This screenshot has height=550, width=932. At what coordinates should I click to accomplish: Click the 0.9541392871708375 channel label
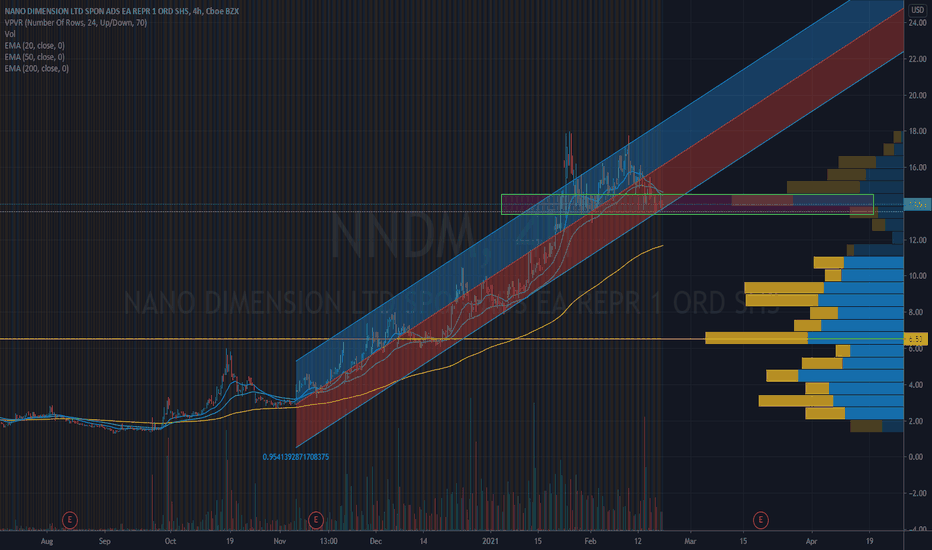coord(295,457)
